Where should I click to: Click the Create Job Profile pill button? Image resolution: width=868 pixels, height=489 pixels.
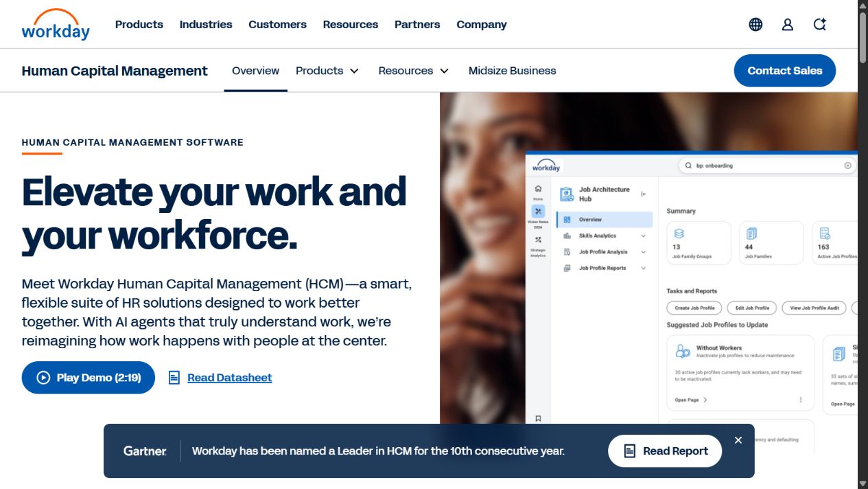point(694,308)
